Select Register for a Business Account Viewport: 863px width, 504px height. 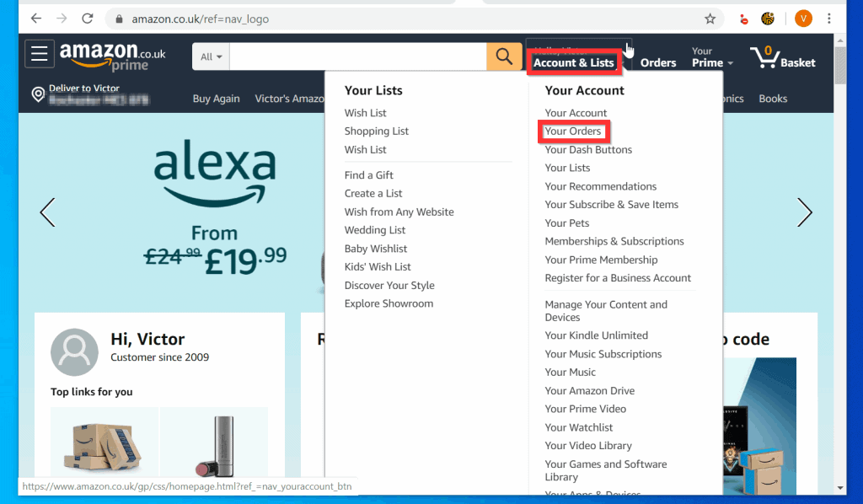click(618, 278)
